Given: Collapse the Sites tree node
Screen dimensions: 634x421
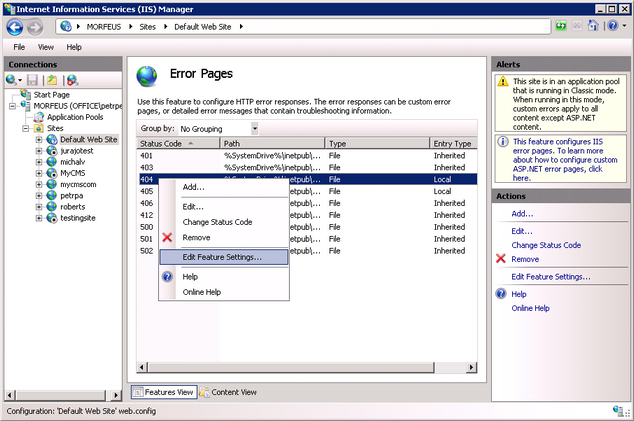Looking at the screenshot, I should (x=25, y=129).
